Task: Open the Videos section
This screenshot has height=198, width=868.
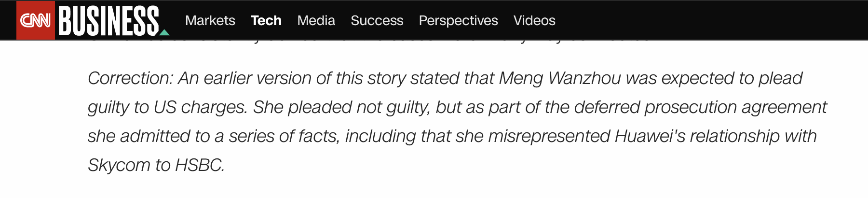Action: [x=534, y=20]
